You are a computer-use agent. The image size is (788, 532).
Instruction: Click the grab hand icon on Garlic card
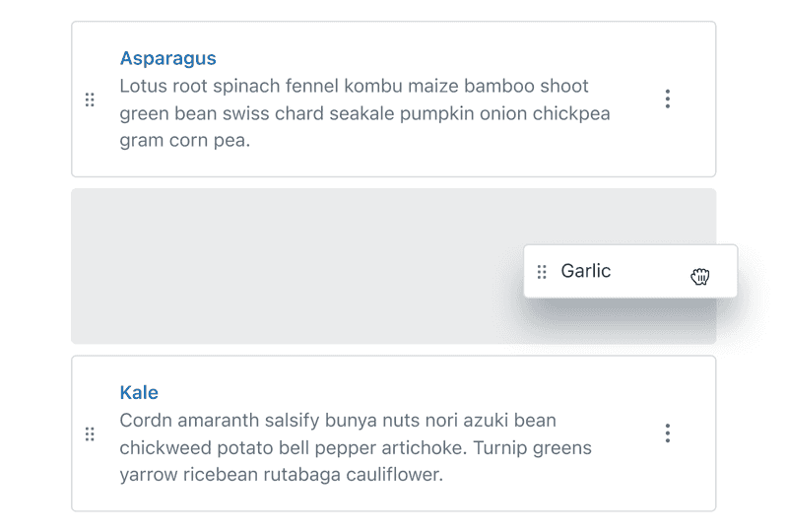700,276
